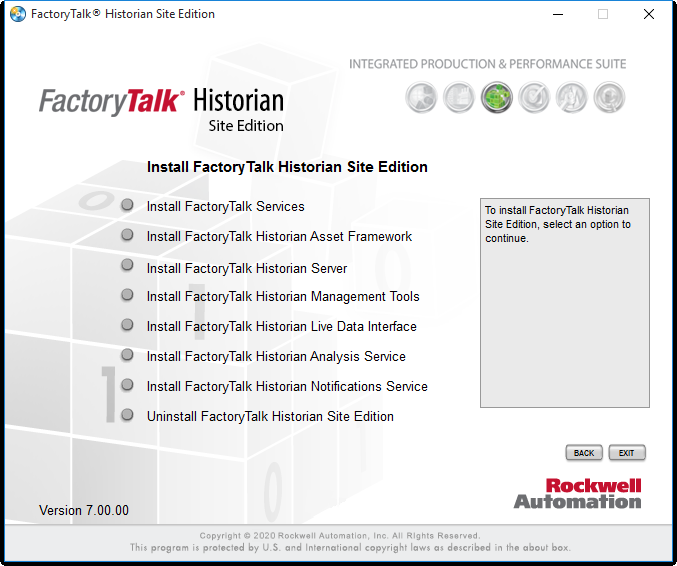Screen dimensions: 677x566
Task: Minimize the FactoryTalk Historian installer window
Action: 558,14
